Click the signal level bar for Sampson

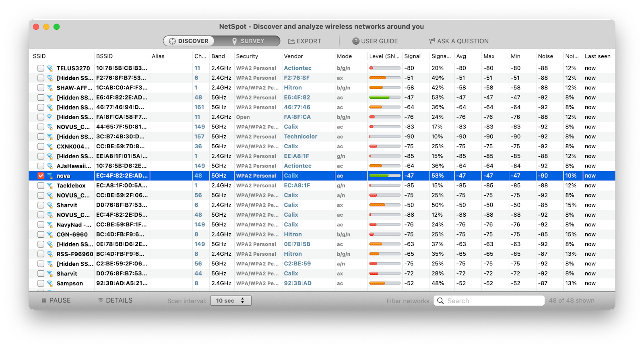(x=385, y=284)
